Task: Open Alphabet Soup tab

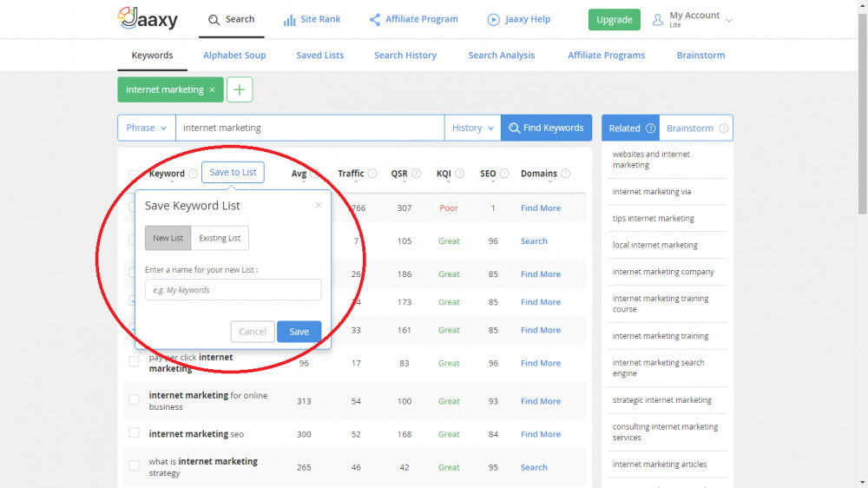Action: click(x=234, y=55)
